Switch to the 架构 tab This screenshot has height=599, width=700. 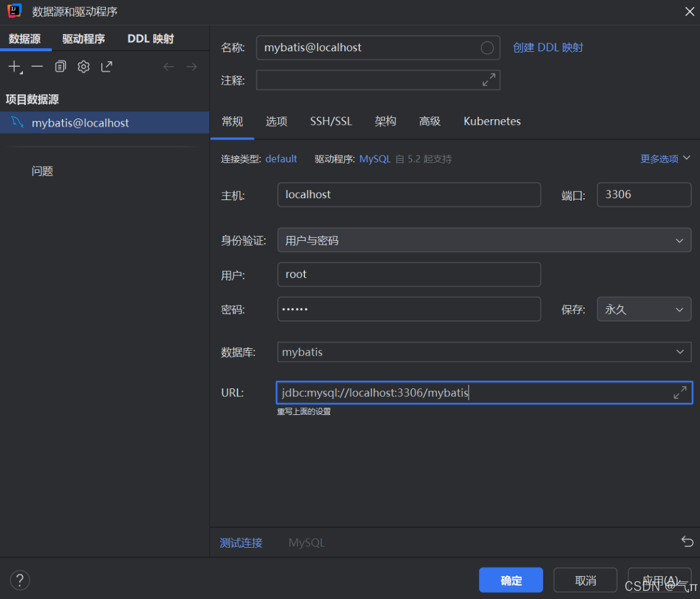pyautogui.click(x=385, y=121)
